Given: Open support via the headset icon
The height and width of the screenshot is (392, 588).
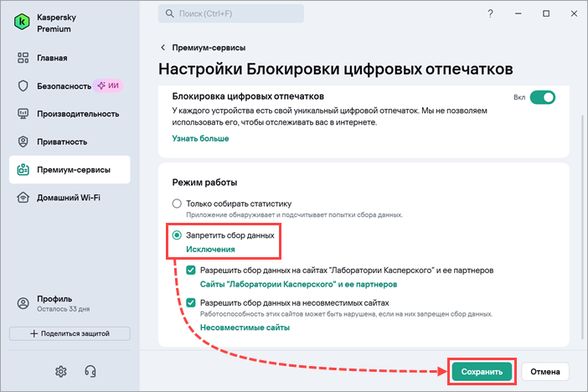Looking at the screenshot, I should (x=90, y=371).
